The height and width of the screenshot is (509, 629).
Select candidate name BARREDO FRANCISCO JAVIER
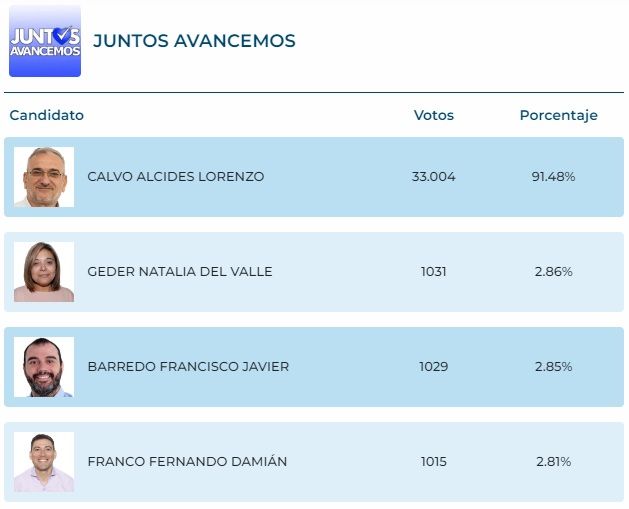tap(188, 367)
